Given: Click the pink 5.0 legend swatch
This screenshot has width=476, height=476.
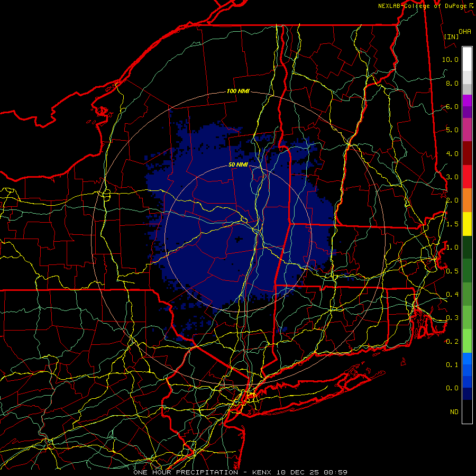Looking at the screenshot, I should pos(467,130).
